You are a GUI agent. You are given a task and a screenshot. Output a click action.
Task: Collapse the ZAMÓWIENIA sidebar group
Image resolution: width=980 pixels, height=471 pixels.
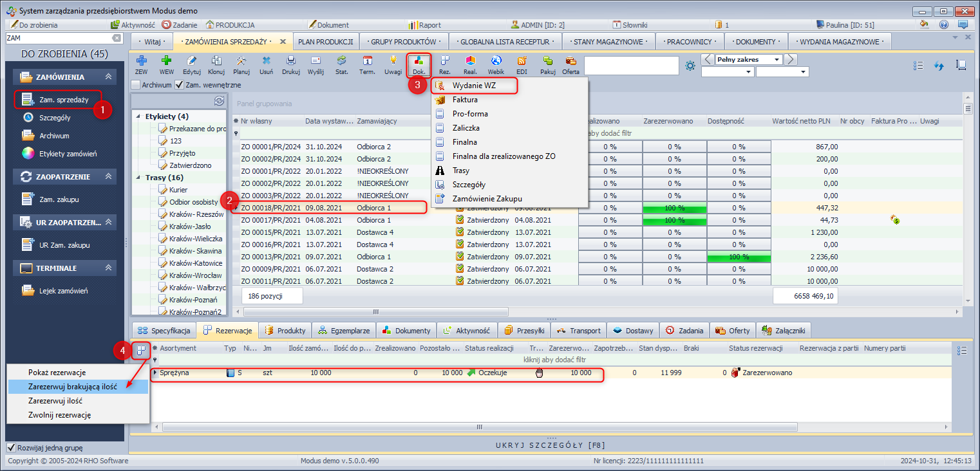109,77
